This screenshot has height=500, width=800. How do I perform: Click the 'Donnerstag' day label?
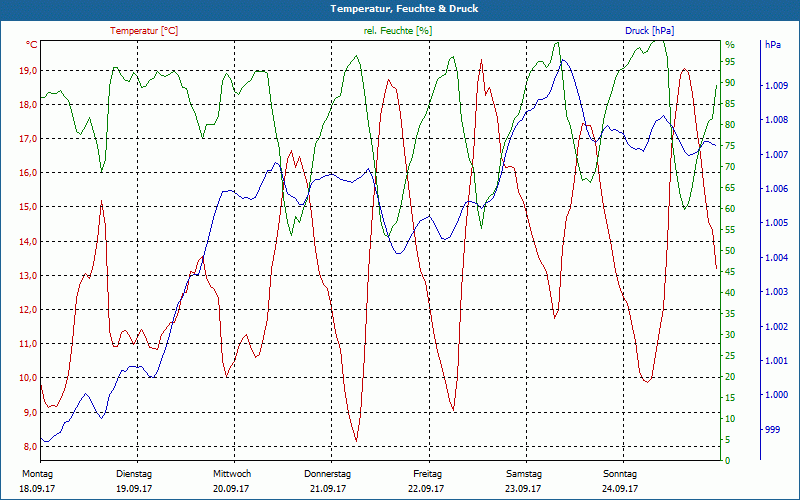click(x=328, y=474)
